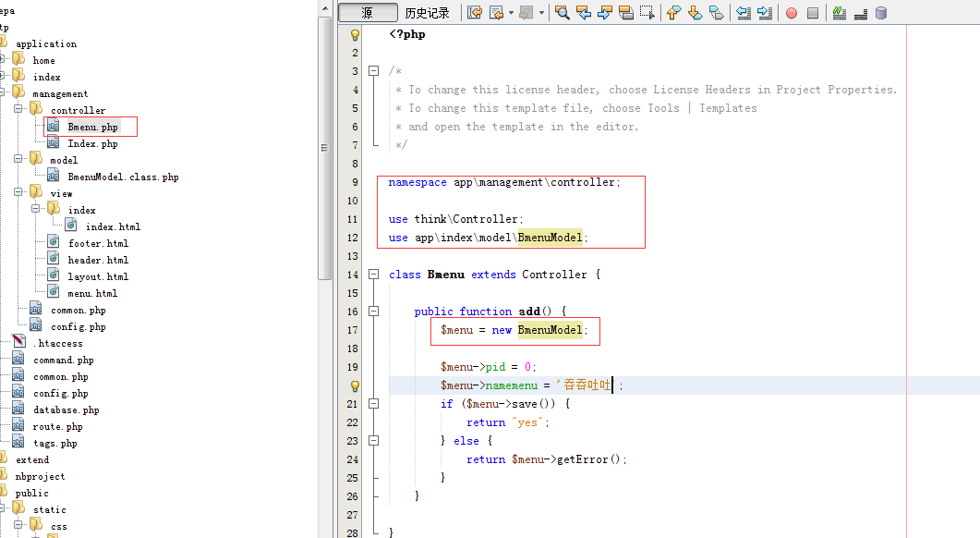The height and width of the screenshot is (538, 980).
Task: Click the Shift Line Left icon
Action: (x=744, y=13)
